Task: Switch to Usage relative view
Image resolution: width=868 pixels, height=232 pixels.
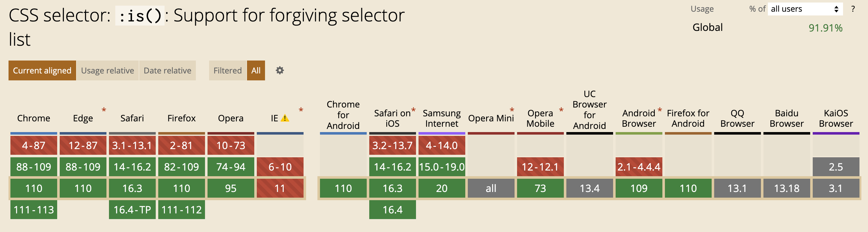Action: point(107,71)
